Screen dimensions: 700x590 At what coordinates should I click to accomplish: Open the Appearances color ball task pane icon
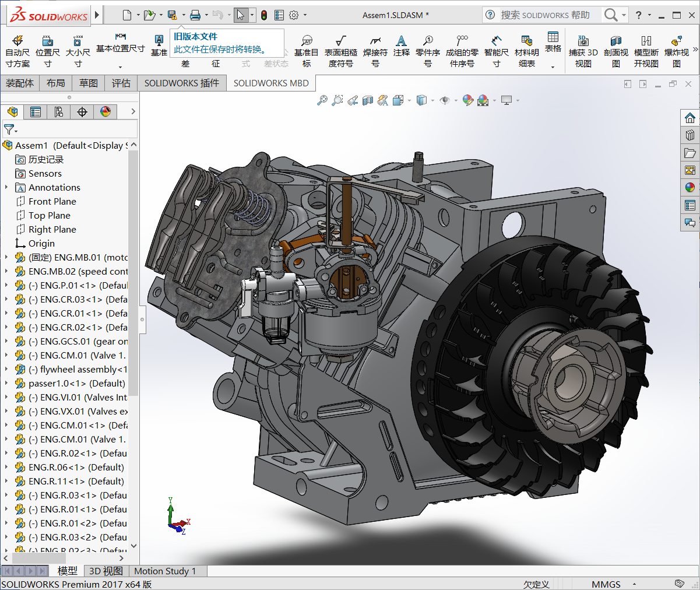click(x=690, y=187)
